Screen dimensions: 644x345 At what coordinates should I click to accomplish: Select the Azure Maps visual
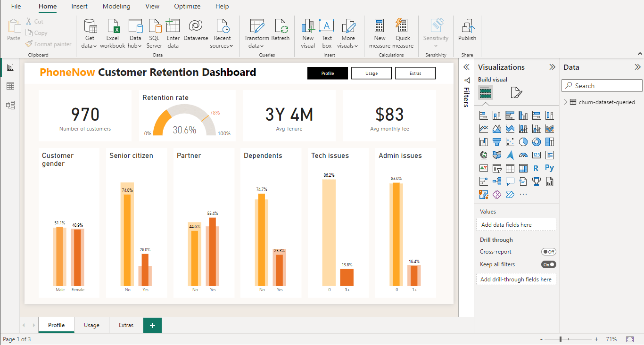click(x=510, y=155)
